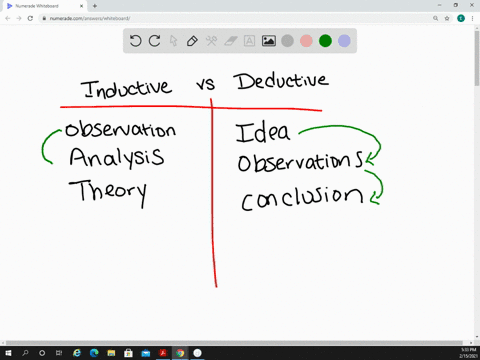Go forward to next page
Image resolution: width=480 pixels, height=360 pixels.
tap(19, 18)
